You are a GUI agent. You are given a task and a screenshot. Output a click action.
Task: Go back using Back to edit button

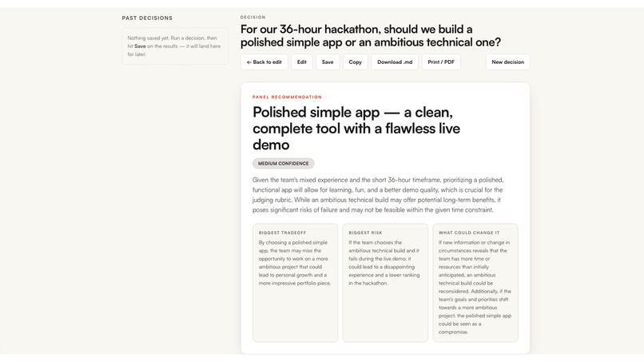(264, 62)
